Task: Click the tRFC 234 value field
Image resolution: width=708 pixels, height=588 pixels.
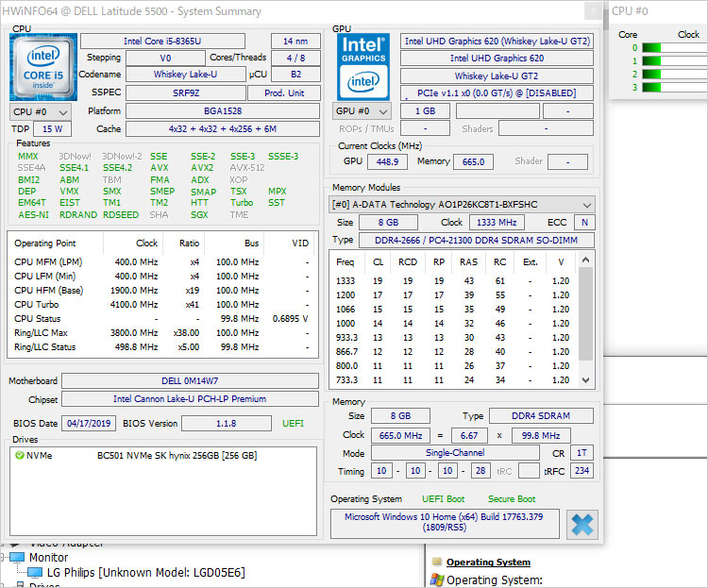Action: 582,471
